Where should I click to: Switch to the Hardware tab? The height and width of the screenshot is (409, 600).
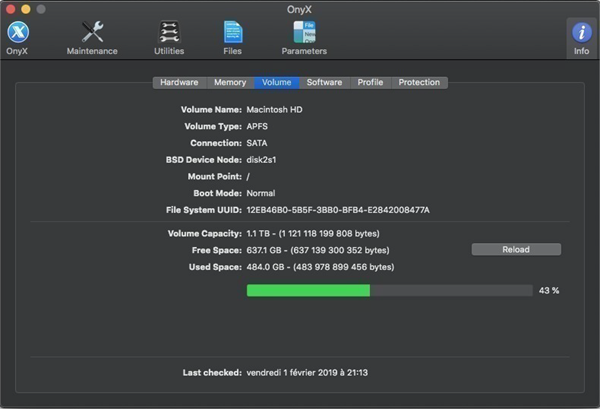179,82
